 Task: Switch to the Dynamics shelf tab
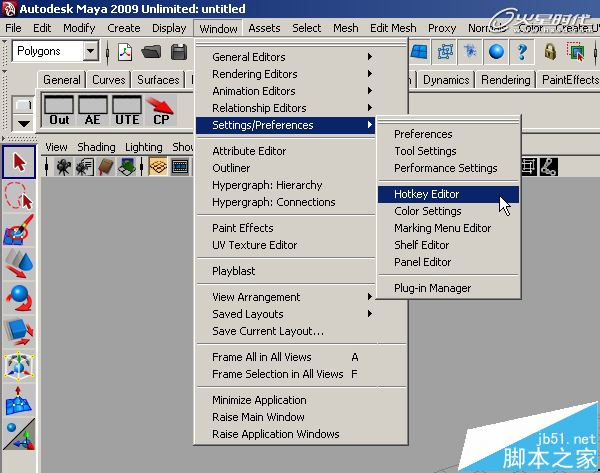tap(446, 80)
